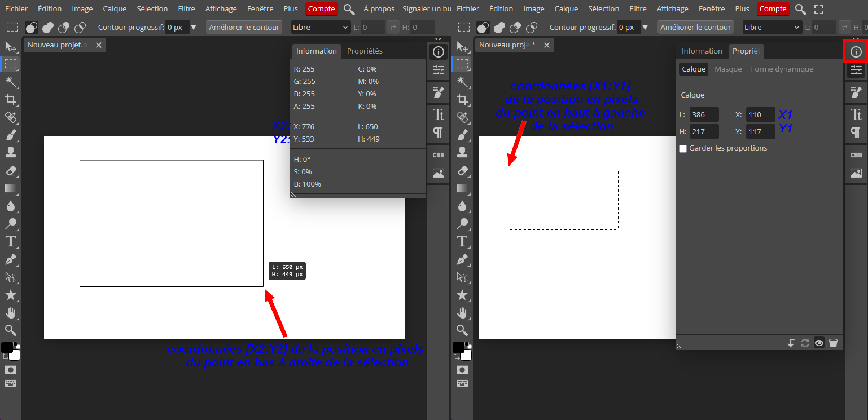Click the red Compte button in left window

[322, 9]
